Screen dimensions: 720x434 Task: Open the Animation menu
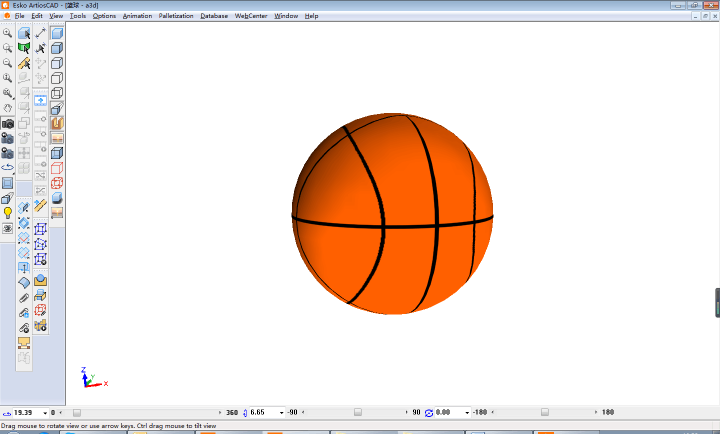tap(137, 16)
